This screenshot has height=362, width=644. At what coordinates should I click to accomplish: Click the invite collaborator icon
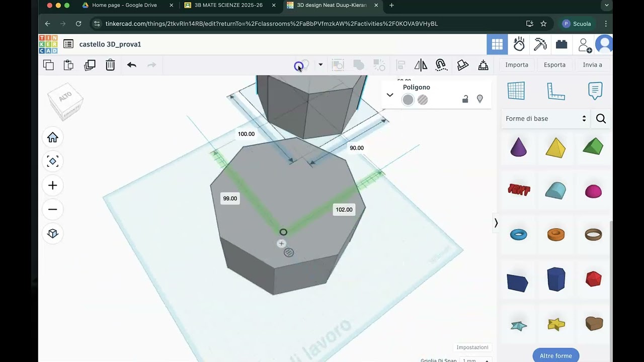[584, 45]
